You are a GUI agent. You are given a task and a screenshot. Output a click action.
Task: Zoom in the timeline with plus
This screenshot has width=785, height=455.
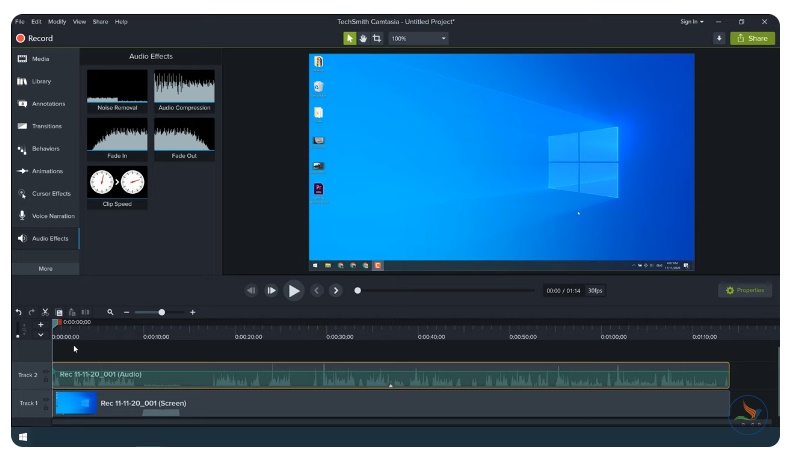[x=193, y=312]
